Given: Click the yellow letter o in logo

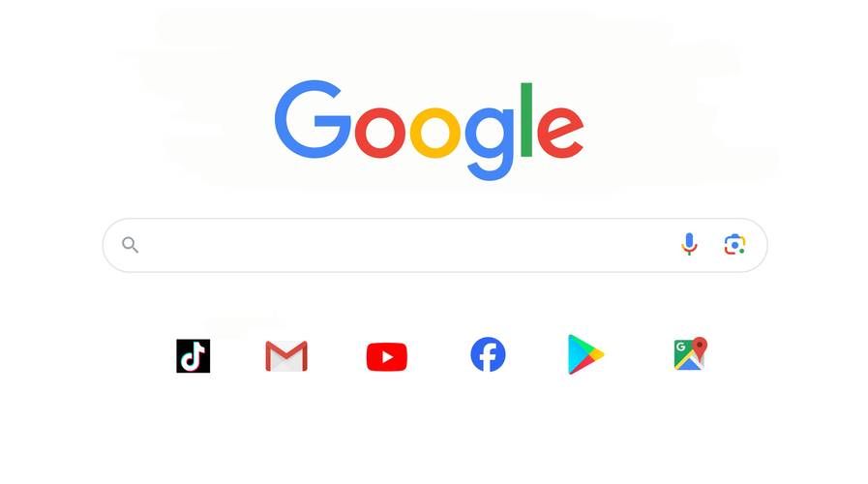Looking at the screenshot, I should 435,133.
